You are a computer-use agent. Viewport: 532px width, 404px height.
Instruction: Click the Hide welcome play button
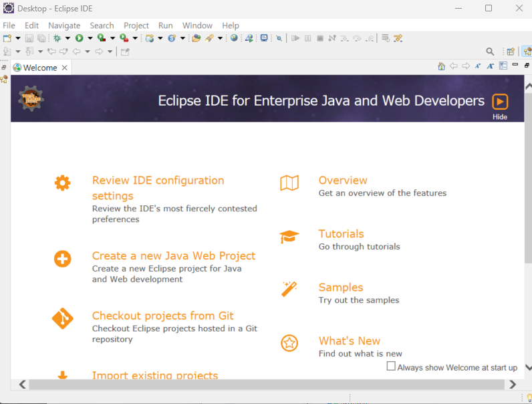point(500,102)
